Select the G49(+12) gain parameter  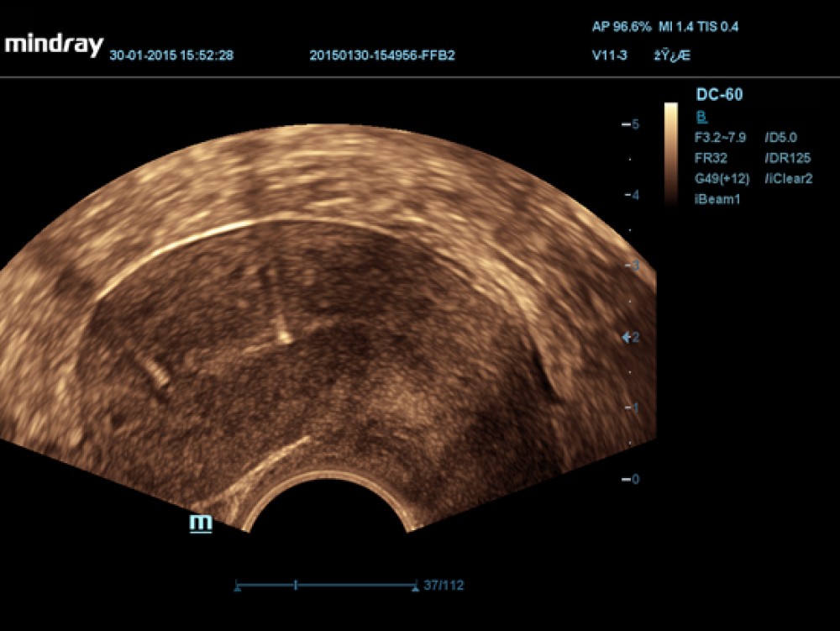722,179
